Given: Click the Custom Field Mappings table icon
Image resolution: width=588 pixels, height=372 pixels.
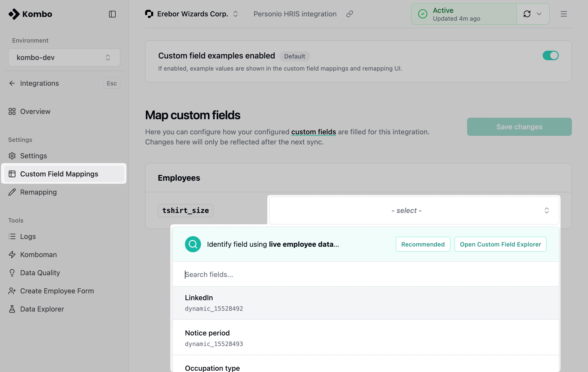Looking at the screenshot, I should tap(12, 174).
